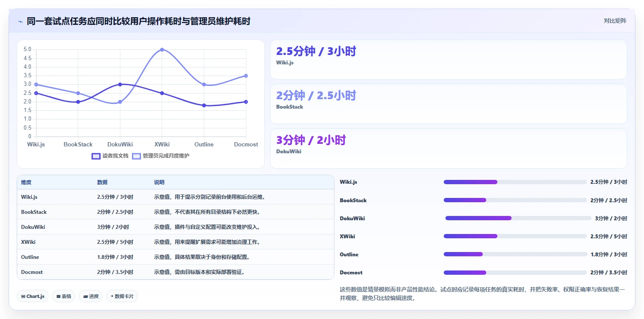Click the Chart.js tag chip
644x319 pixels.
33,296
